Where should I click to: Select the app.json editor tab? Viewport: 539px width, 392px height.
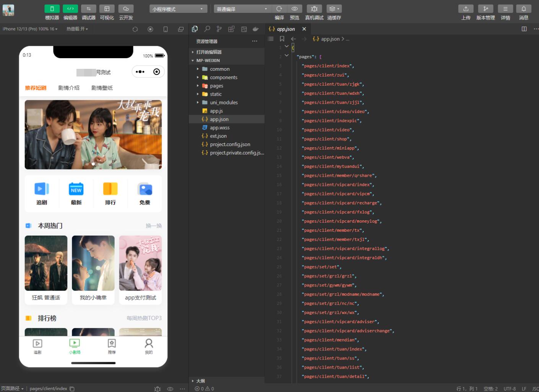click(286, 29)
